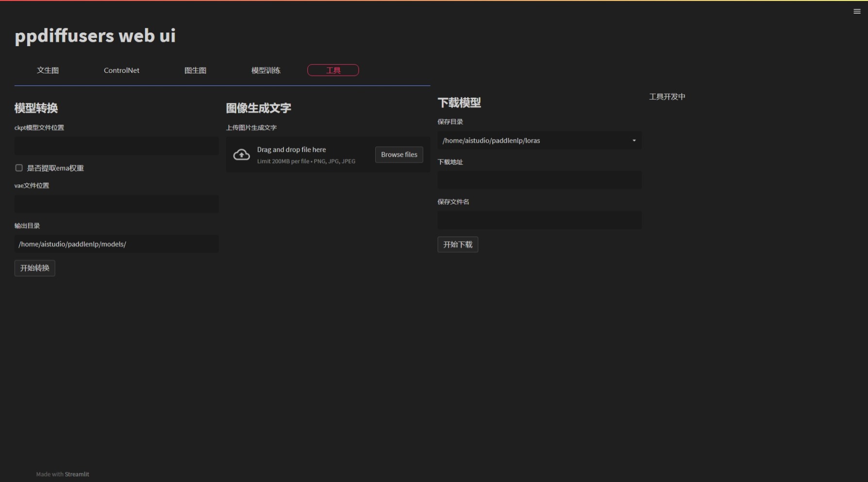This screenshot has width=868, height=482.
Task: Click the ckpt模型文件位置 input field
Action: [116, 146]
